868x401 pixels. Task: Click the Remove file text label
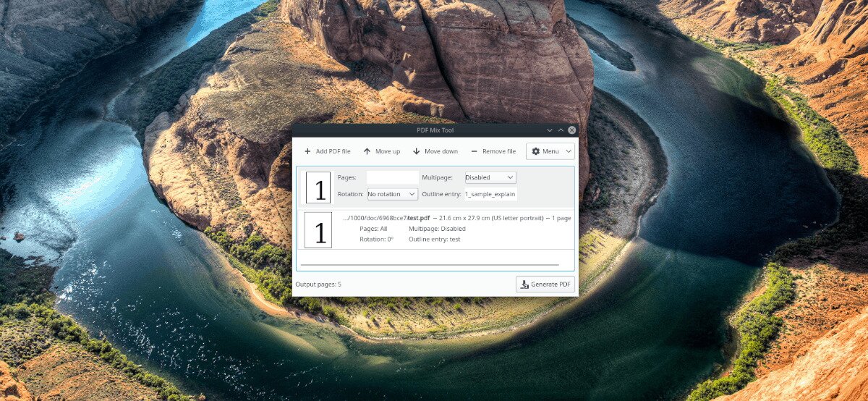pos(499,151)
